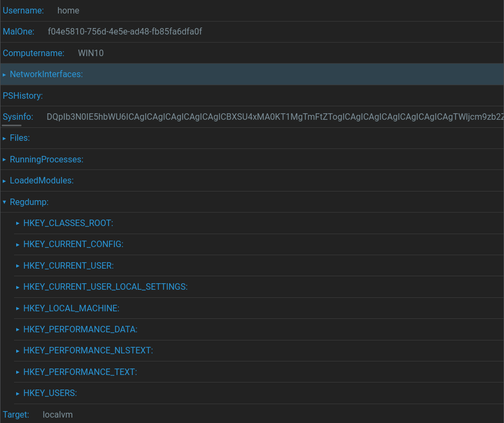Select the HKEY_CURRENT_USER_LOCAL_SETTINGS label
The image size is (504, 423).
click(105, 286)
